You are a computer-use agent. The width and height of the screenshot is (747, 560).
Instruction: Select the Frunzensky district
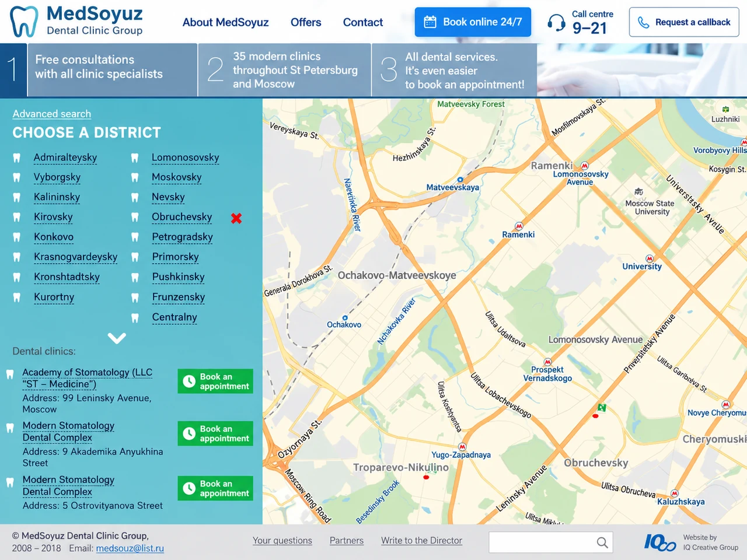coord(179,297)
